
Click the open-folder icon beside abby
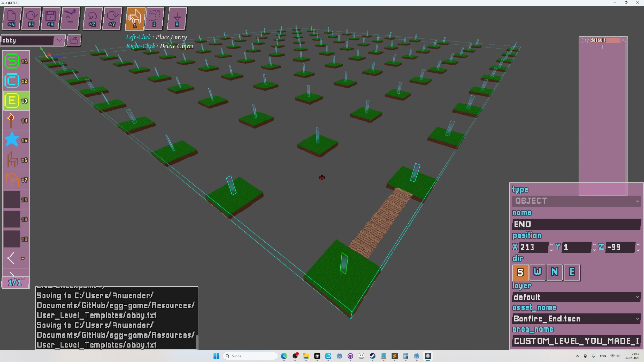(x=74, y=41)
